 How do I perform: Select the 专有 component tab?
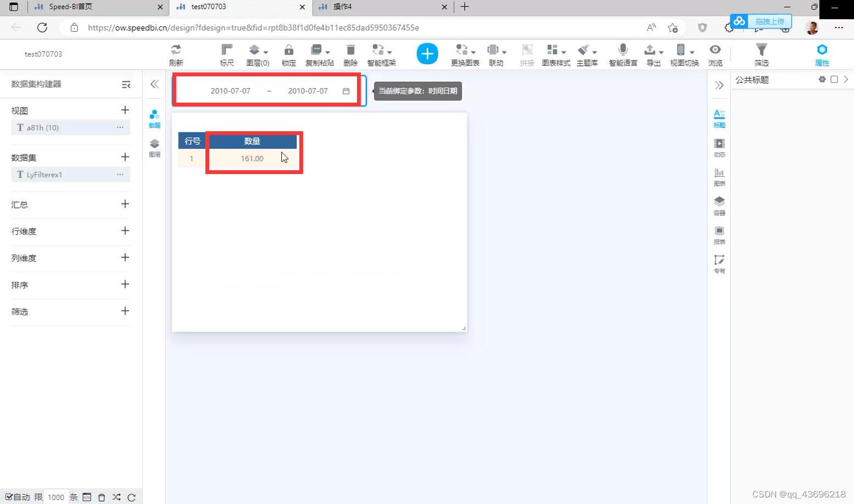[719, 264]
